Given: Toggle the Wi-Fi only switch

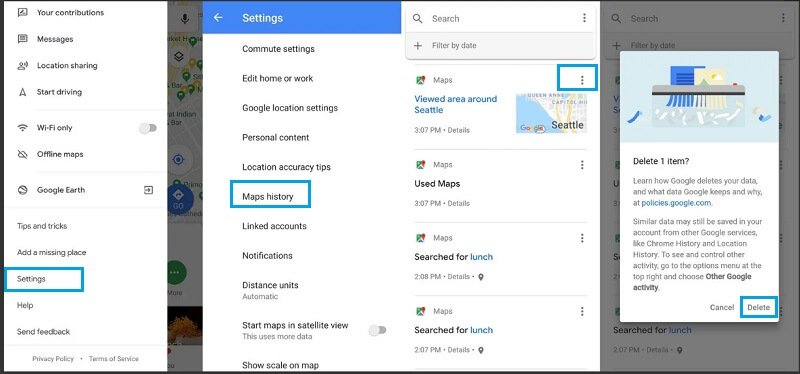Looking at the screenshot, I should 148,128.
